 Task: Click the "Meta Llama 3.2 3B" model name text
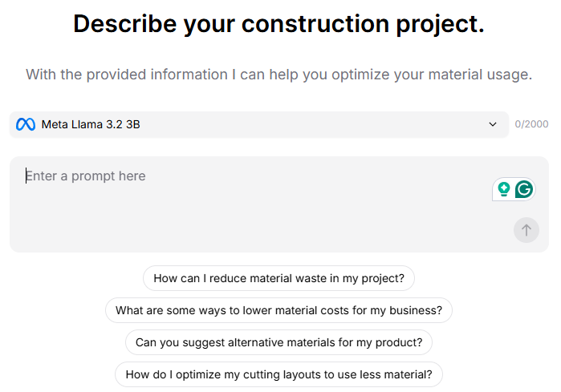point(91,124)
